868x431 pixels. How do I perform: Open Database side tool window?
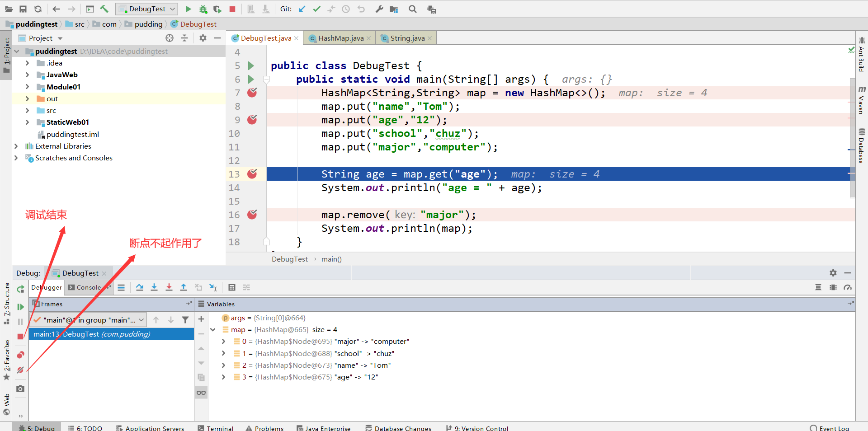[x=862, y=145]
